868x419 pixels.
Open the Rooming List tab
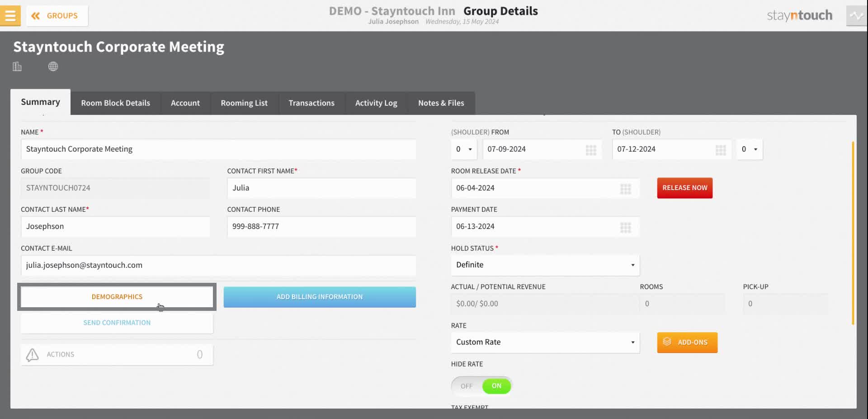tap(244, 103)
